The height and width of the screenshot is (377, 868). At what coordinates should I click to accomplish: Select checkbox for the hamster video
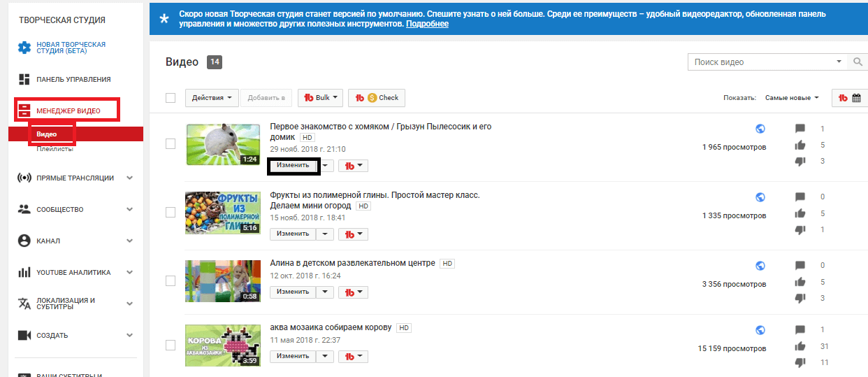click(x=171, y=143)
